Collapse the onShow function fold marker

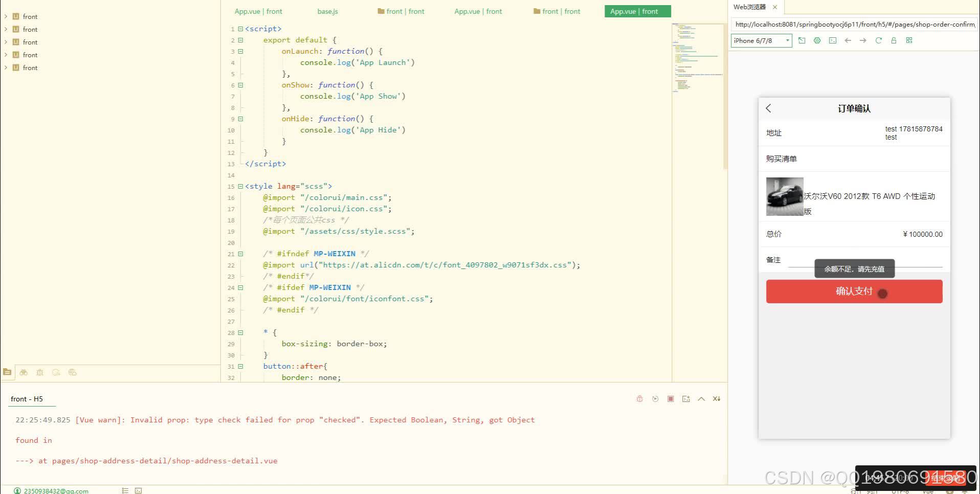[240, 85]
